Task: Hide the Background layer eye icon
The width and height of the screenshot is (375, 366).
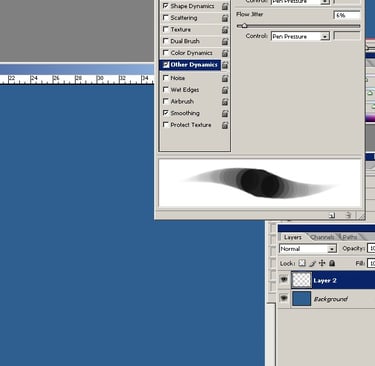Action: (284, 298)
